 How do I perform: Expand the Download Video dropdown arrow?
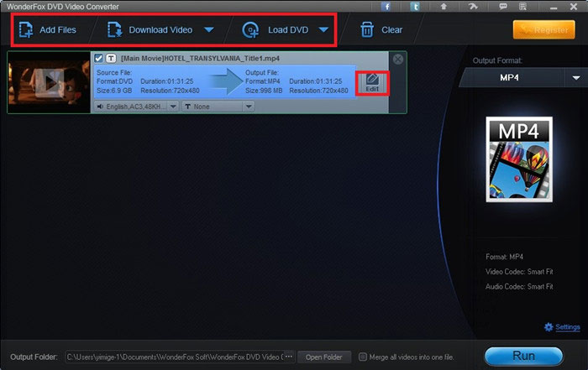pos(209,29)
